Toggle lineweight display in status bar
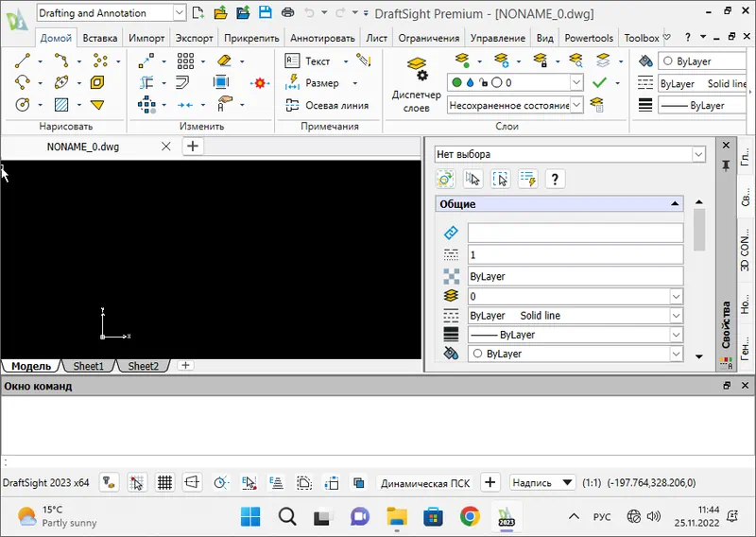 pyautogui.click(x=304, y=482)
